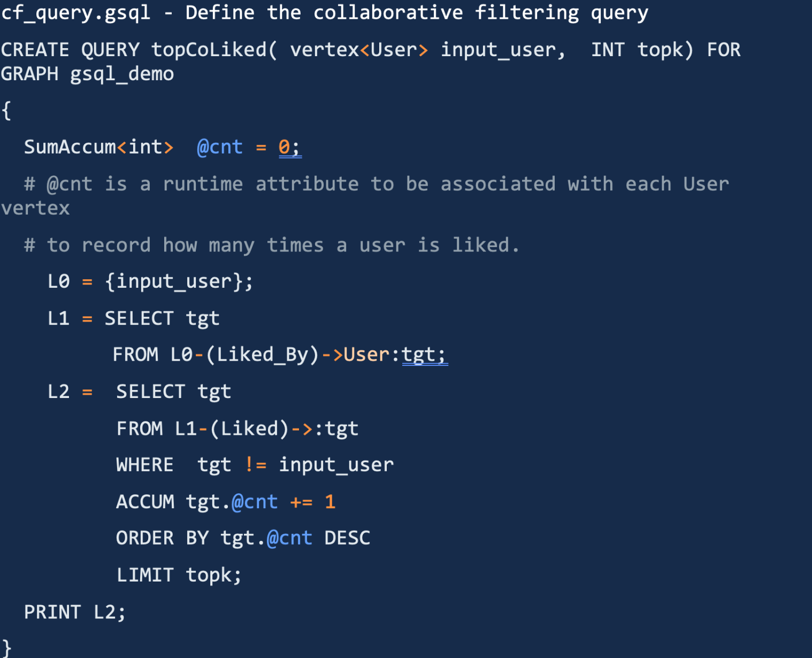Viewport: 812px width, 658px height.
Task: Click the != operator
Action: click(x=256, y=465)
